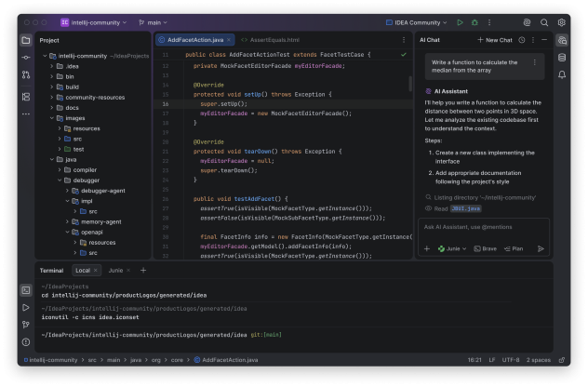Toggle Plan mode in AI chat
Image resolution: width=588 pixels, height=387 pixels.
[513, 248]
